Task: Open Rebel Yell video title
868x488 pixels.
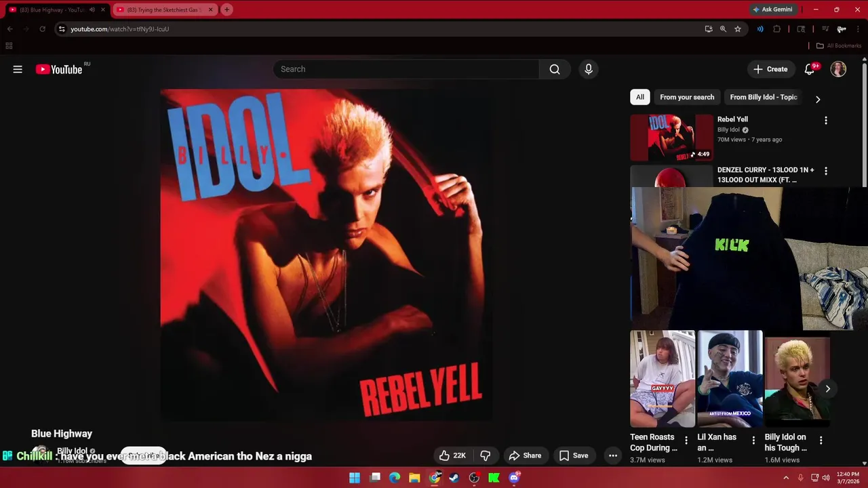Action: pos(732,119)
